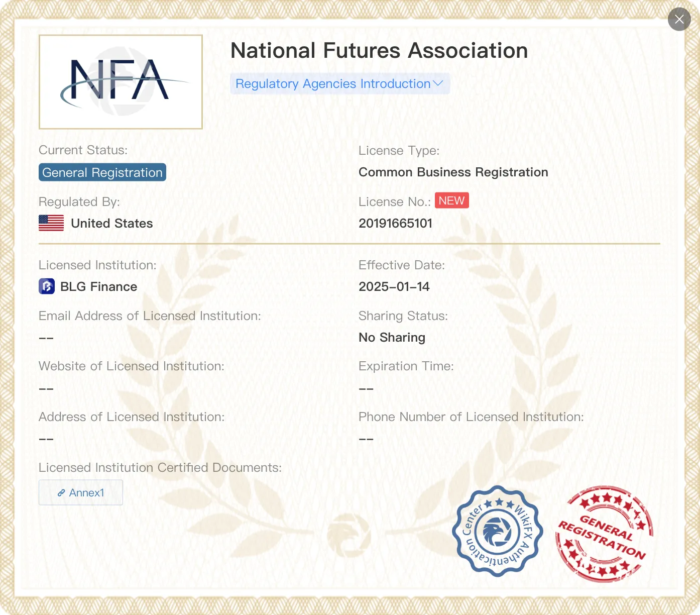Click the NFA logo image
Image resolution: width=700 pixels, height=615 pixels.
121,82
